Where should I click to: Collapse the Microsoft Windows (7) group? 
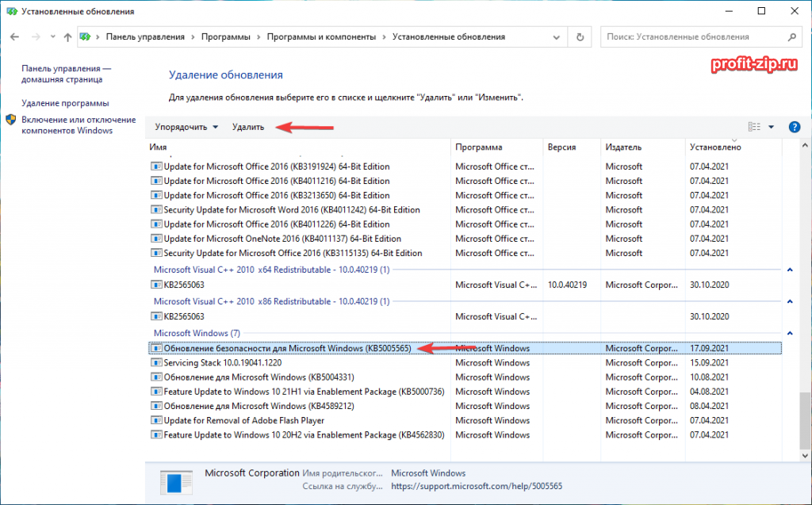[x=789, y=333]
